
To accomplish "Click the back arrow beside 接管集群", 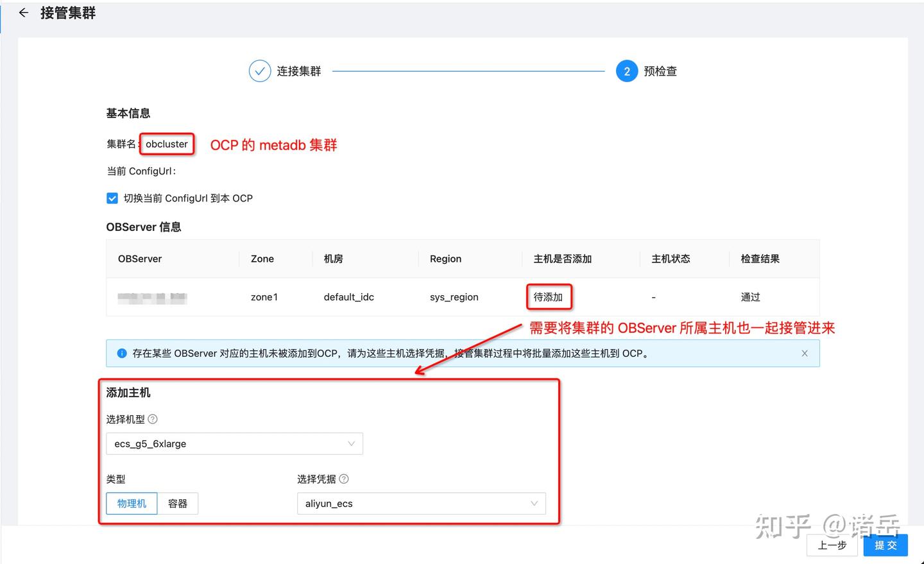I will click(x=23, y=12).
